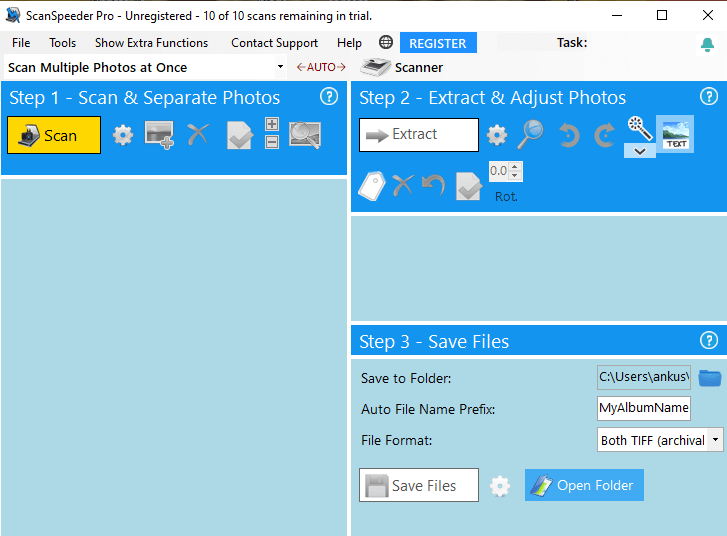Click the Auto File Name Prefix field

pyautogui.click(x=644, y=408)
